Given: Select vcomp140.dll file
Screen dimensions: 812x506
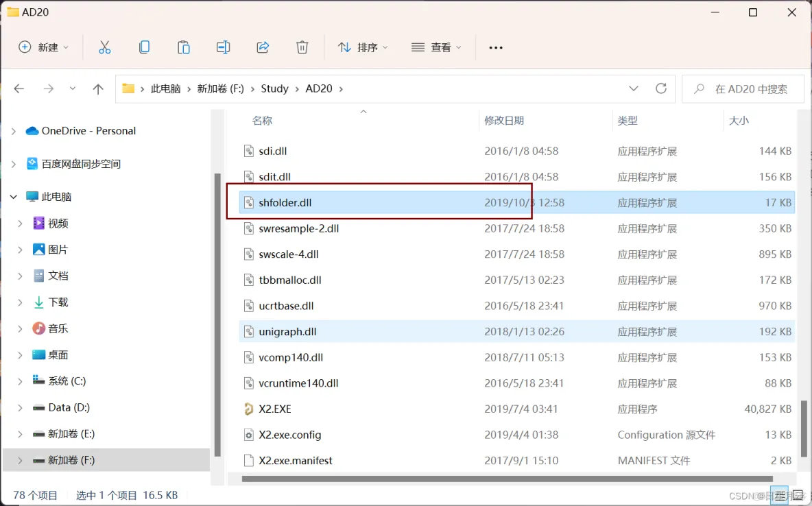Looking at the screenshot, I should [517, 357].
